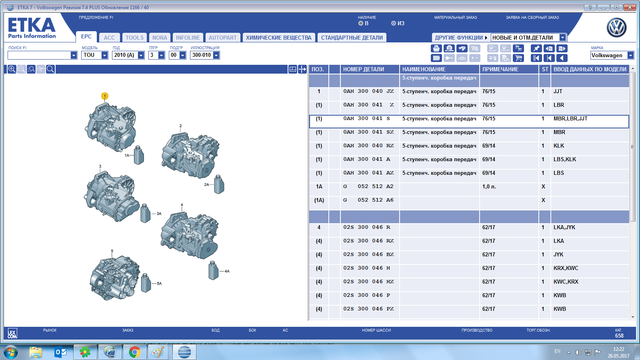Click the single left-arrow navigation icon
The width and height of the screenshot is (640, 360).
pos(562,58)
